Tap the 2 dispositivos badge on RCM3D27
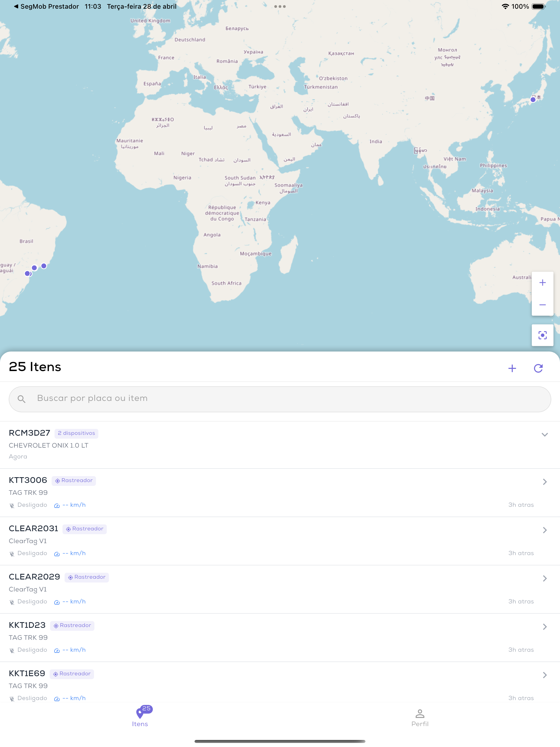 point(76,433)
